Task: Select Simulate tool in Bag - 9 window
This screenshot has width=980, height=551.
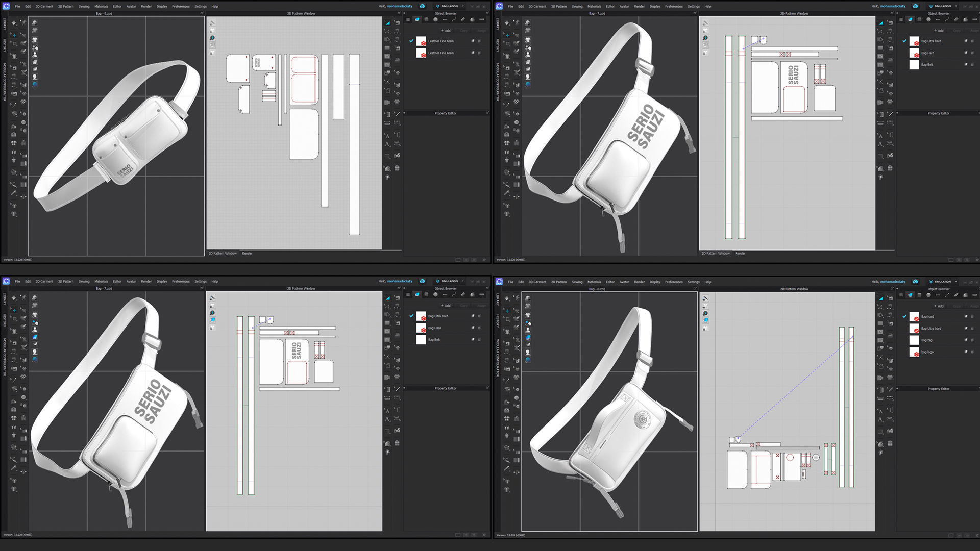Action: pyautogui.click(x=14, y=23)
